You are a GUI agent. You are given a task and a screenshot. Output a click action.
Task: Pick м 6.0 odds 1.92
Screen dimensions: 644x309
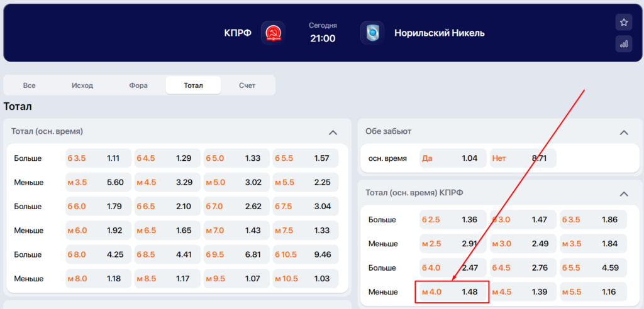pos(98,230)
